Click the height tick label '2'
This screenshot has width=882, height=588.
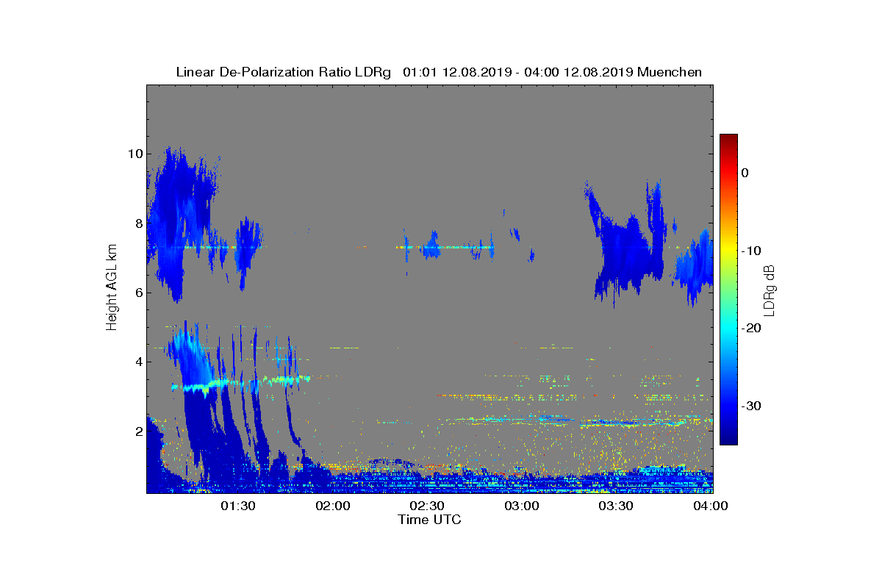tap(137, 431)
